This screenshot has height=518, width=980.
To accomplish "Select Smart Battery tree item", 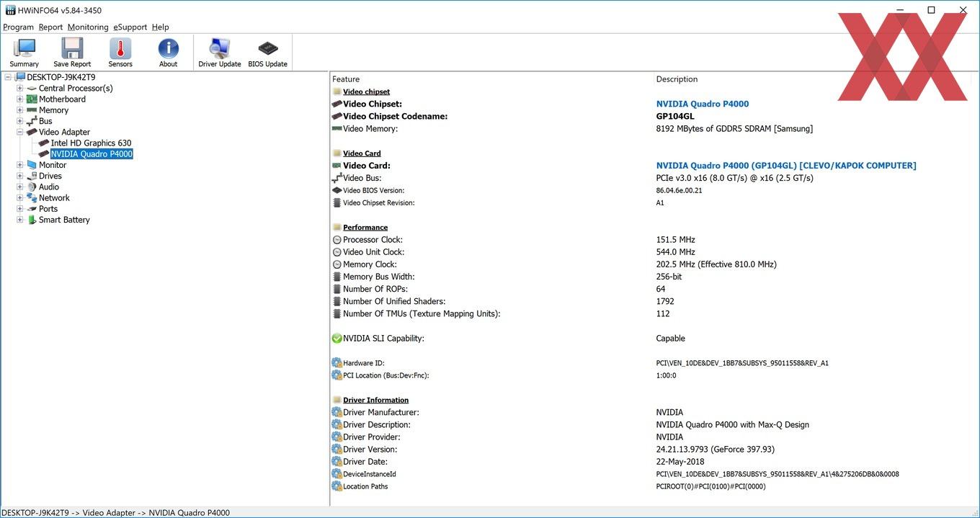I will click(x=64, y=220).
